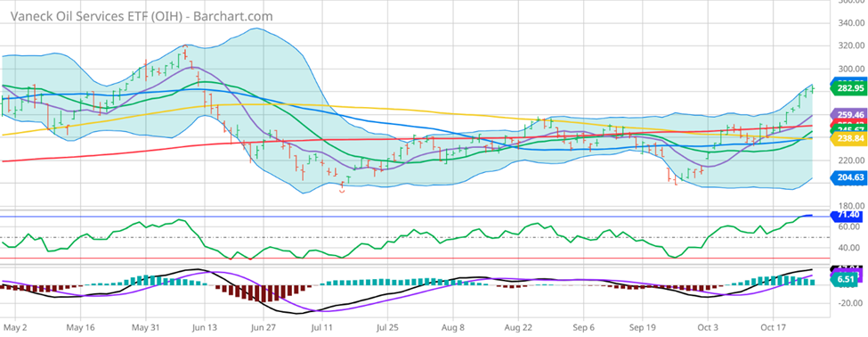Click the Oct 3 date label

[x=709, y=326]
